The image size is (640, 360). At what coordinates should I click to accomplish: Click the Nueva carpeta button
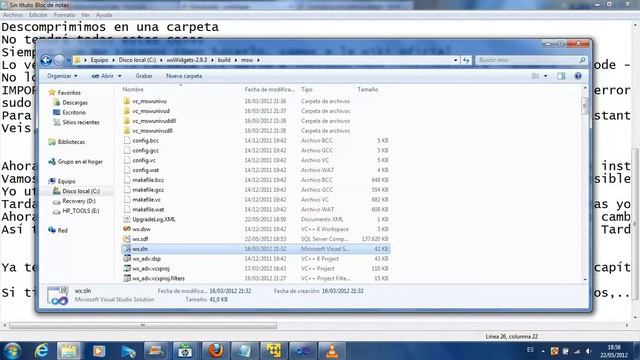pyautogui.click(x=184, y=76)
